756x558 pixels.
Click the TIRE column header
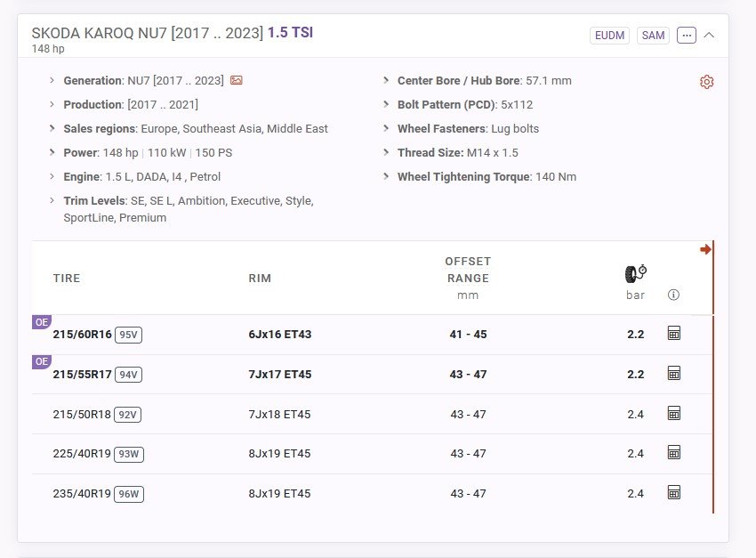point(67,279)
